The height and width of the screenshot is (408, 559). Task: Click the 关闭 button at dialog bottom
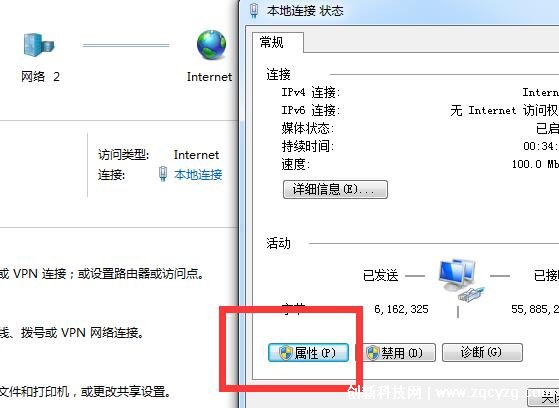[x=543, y=397]
